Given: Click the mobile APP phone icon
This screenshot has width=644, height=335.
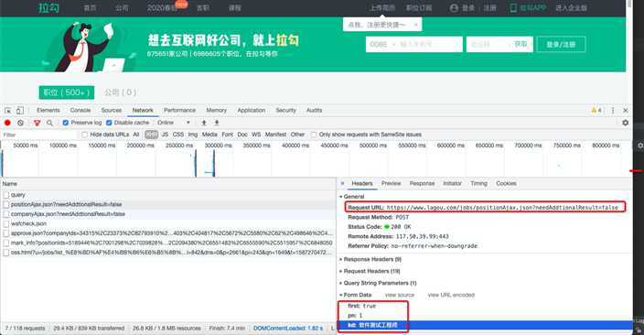Looking at the screenshot, I should click(x=513, y=8).
